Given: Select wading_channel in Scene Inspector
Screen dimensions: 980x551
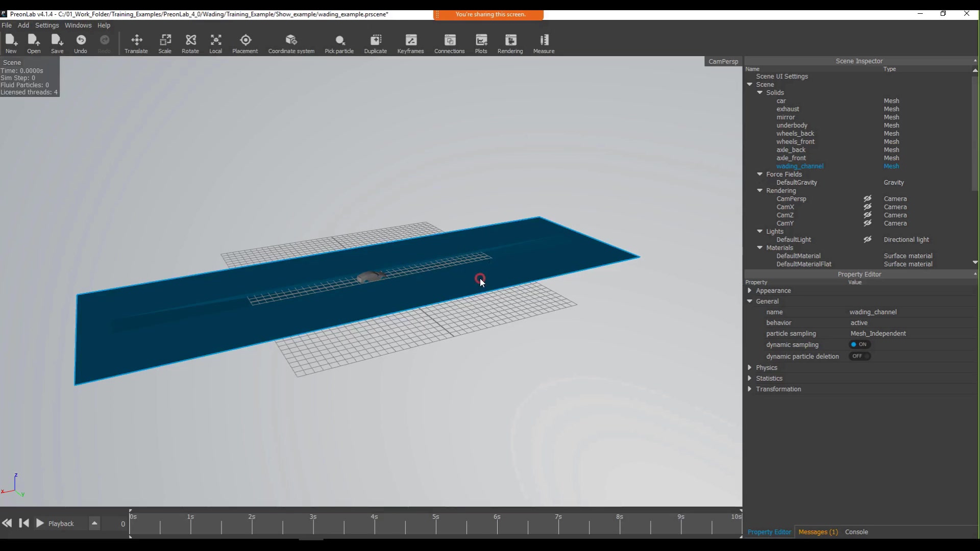Looking at the screenshot, I should click(800, 166).
